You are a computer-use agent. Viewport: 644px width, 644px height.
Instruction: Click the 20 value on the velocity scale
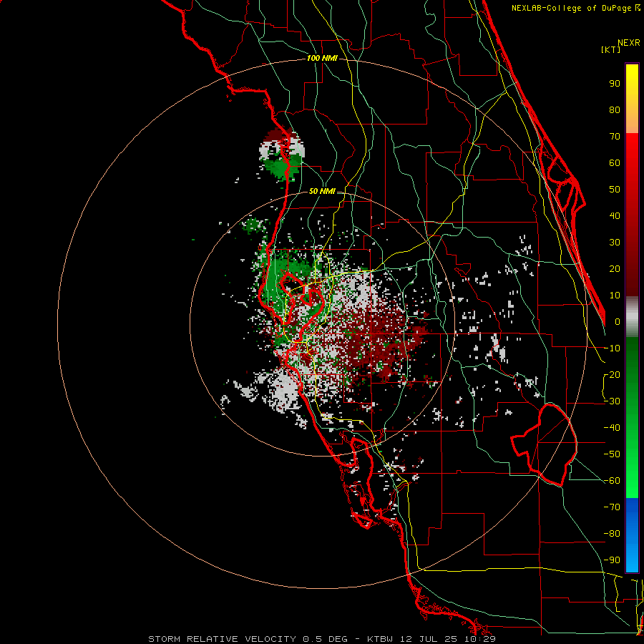[615, 269]
